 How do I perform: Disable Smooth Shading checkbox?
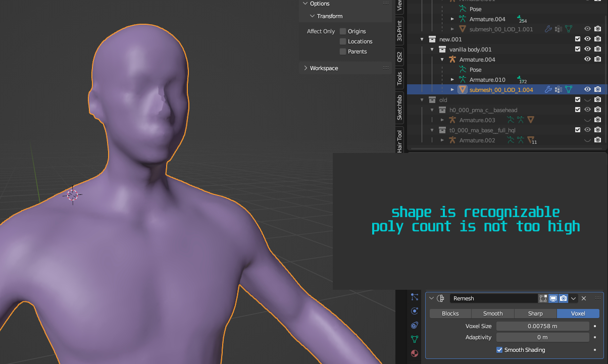point(499,350)
